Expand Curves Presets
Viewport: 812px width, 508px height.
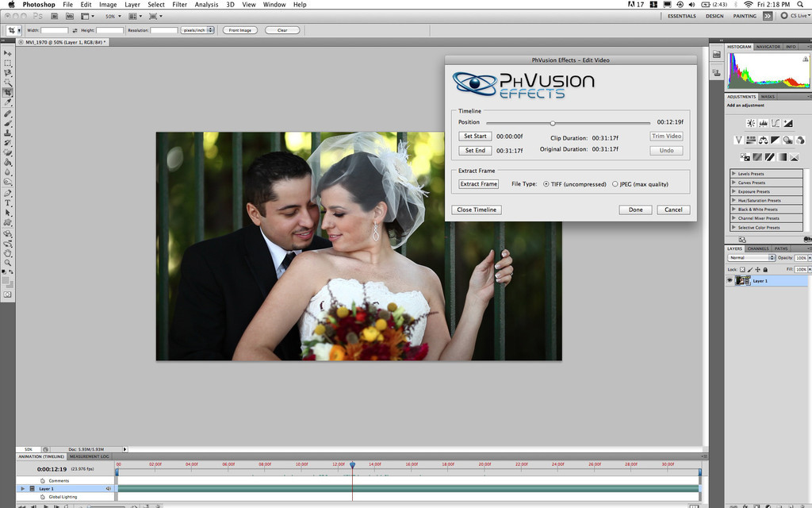733,183
